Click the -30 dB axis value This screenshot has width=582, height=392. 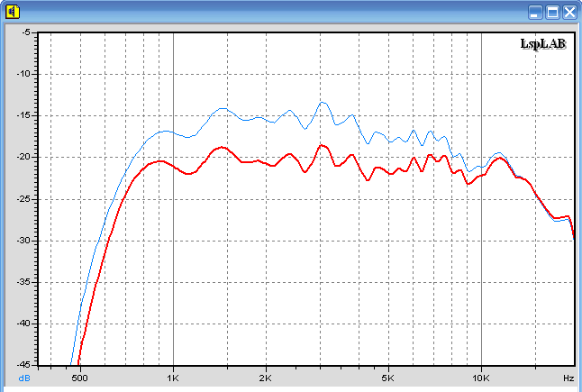click(23, 241)
